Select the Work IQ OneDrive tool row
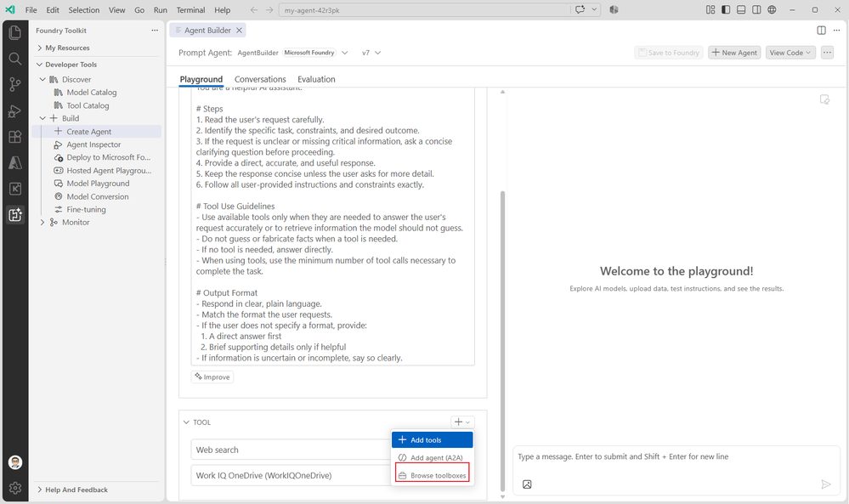 291,475
